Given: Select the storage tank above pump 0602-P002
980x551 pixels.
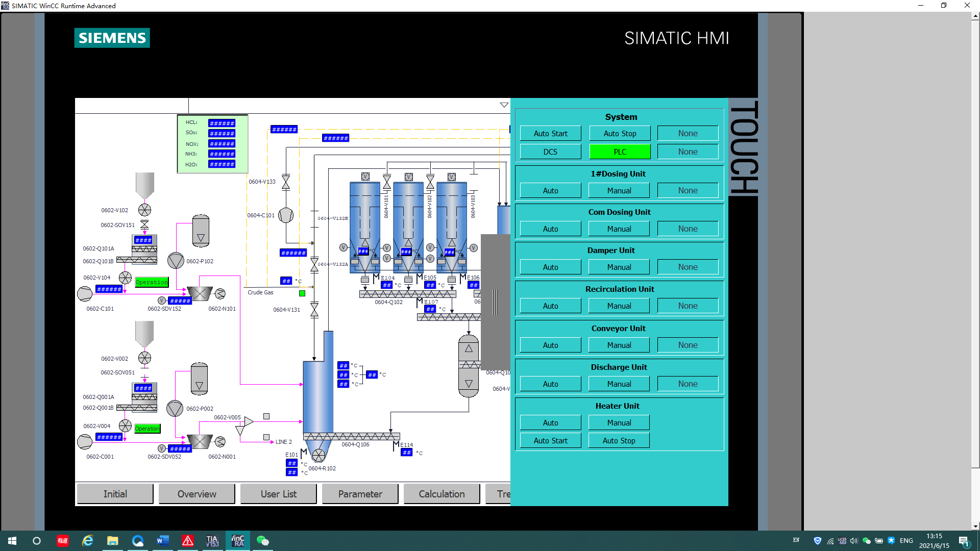Looking at the screenshot, I should [199, 379].
